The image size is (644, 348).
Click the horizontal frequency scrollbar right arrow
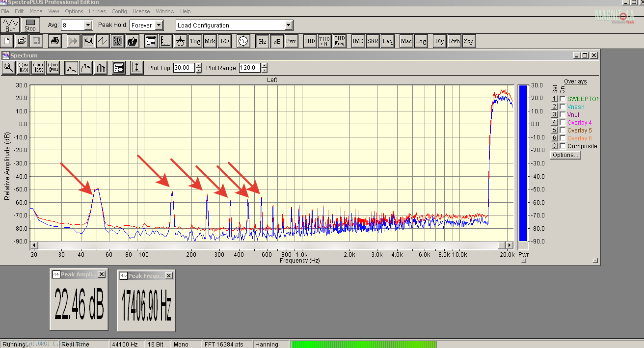510,245
